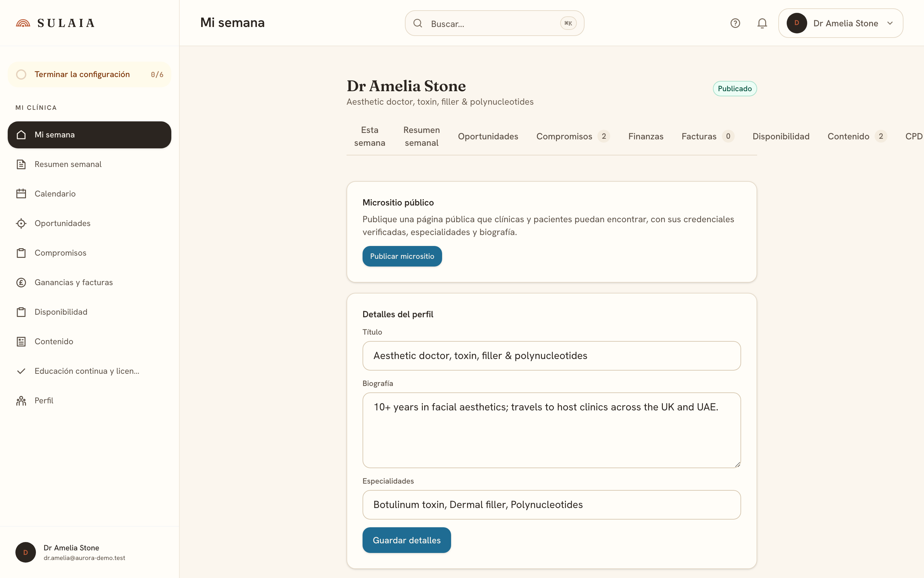Screen dimensions: 924x578
Task: Click the Facturas tab count badge 0
Action: 728,136
